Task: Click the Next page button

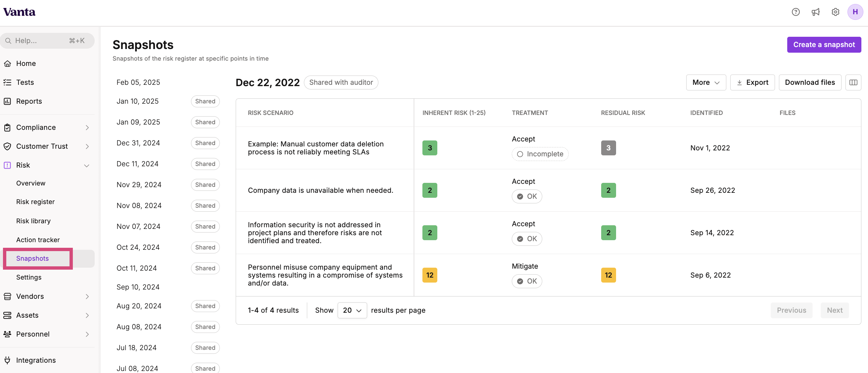Action: 835,310
